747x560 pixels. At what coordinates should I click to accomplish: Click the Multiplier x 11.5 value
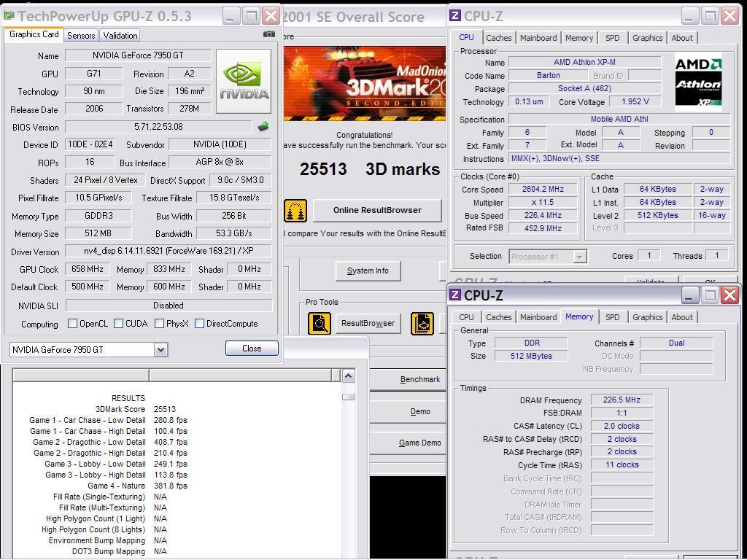543,203
